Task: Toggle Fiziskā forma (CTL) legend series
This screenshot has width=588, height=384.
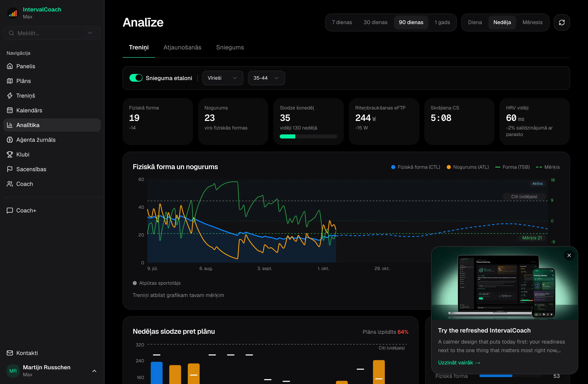Action: tap(415, 167)
